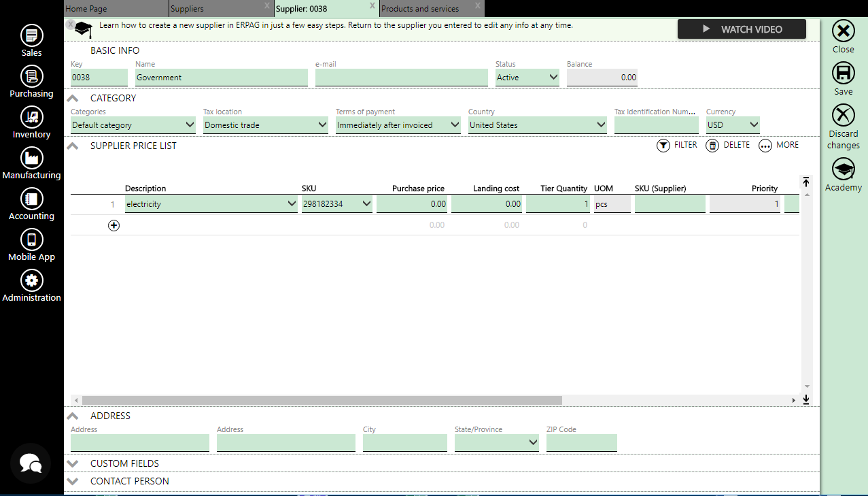868x496 pixels.
Task: Click the SKU (Supplier) field for electricity
Action: point(670,204)
